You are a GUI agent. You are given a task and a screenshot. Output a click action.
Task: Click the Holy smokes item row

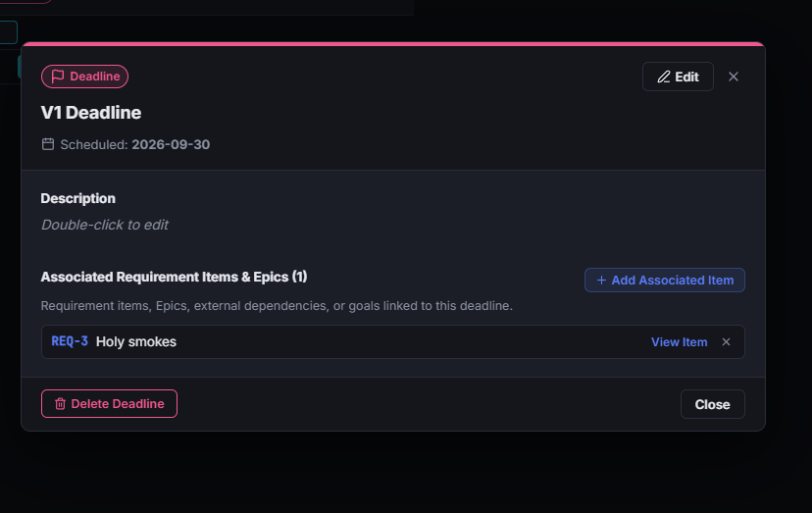tap(393, 342)
